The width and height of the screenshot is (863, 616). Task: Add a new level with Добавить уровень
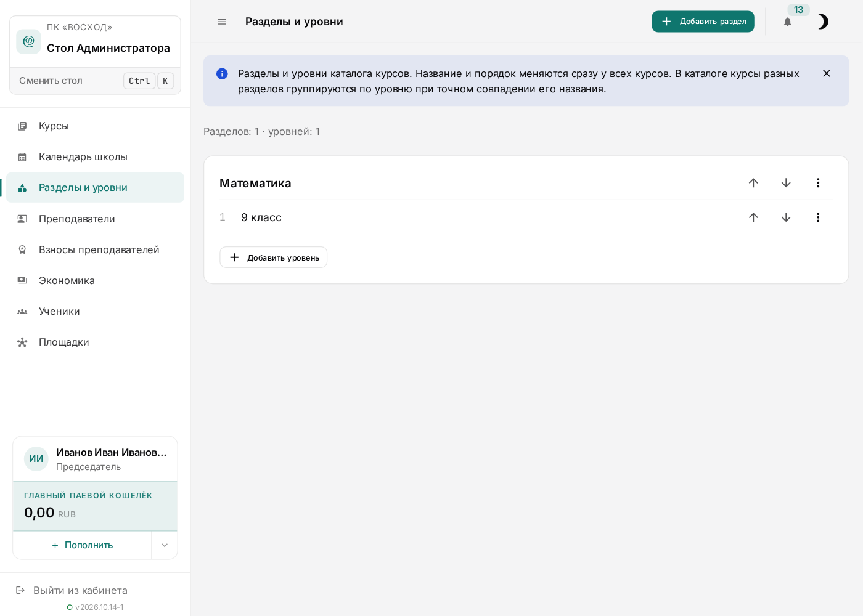click(x=273, y=257)
